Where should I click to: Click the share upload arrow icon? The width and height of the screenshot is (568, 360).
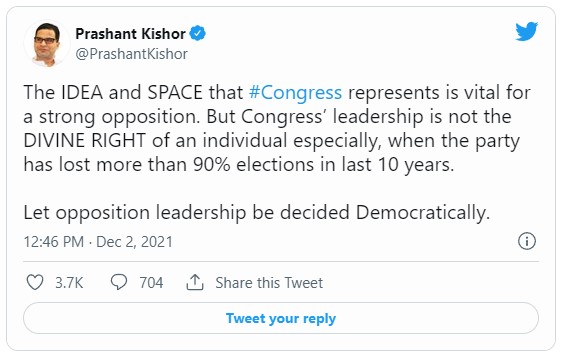195,282
